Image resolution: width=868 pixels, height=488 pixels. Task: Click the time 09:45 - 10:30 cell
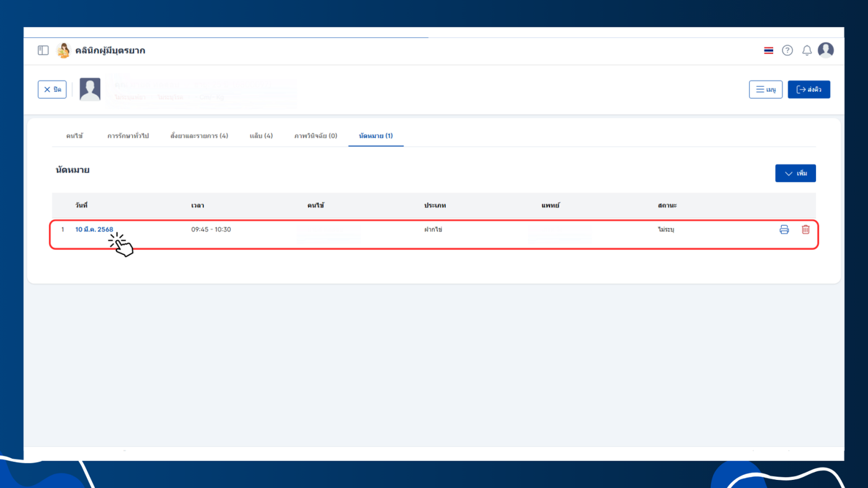pos(211,229)
